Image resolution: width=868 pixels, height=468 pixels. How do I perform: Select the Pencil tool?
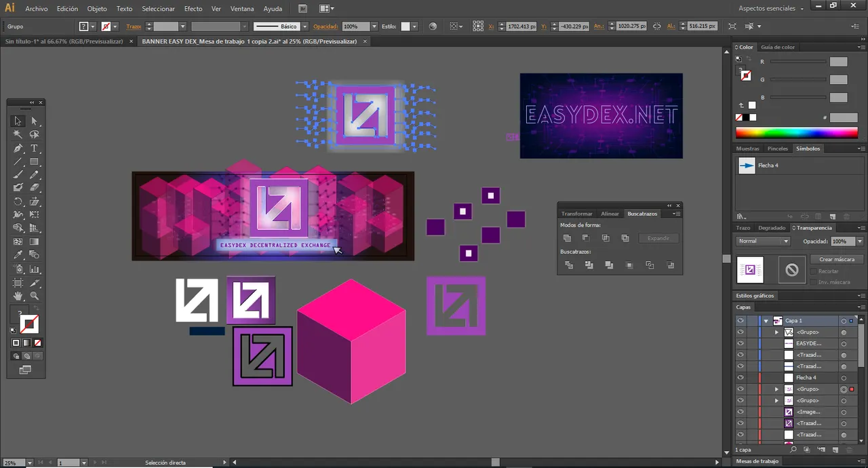(34, 175)
